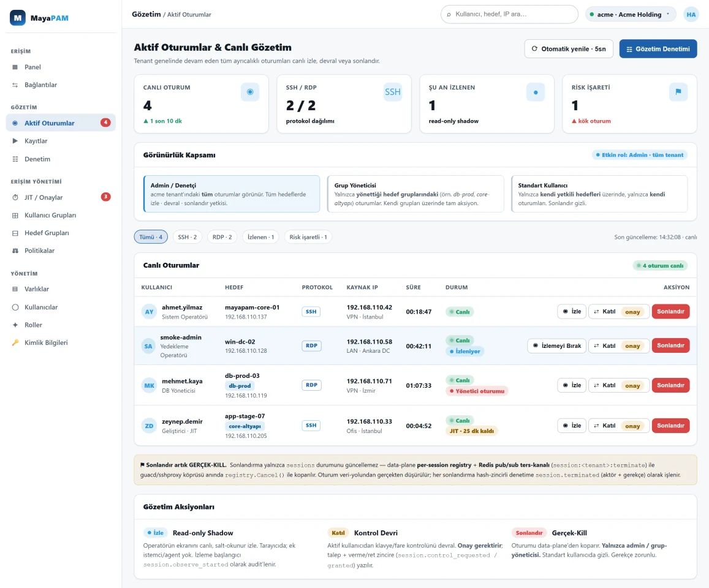
Task: Open Gözetim Denetimi
Action: pyautogui.click(x=658, y=49)
